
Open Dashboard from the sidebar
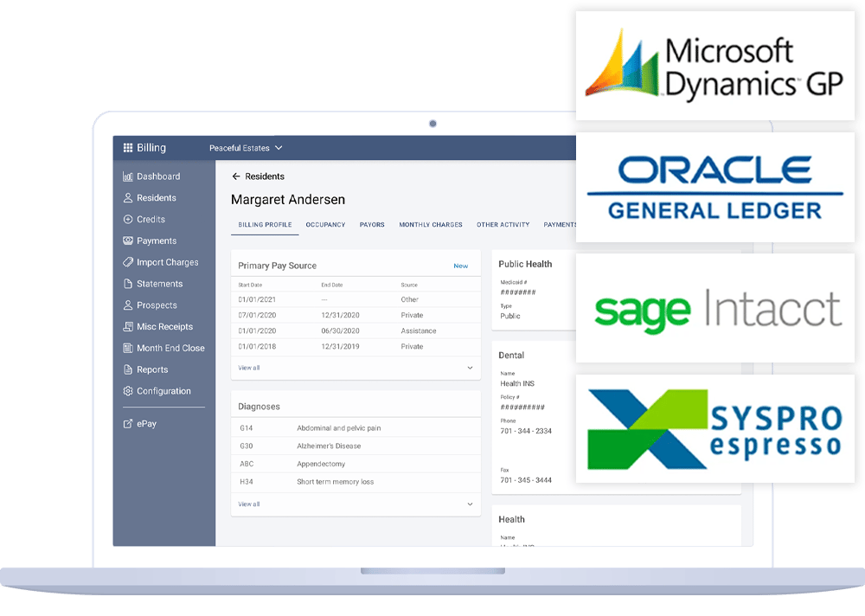(x=158, y=176)
